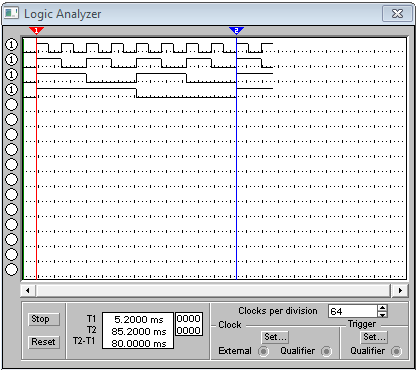Click the T2-T1 value 80.0000 ms
Viewport: 420px width, 374px height.
[x=139, y=343]
